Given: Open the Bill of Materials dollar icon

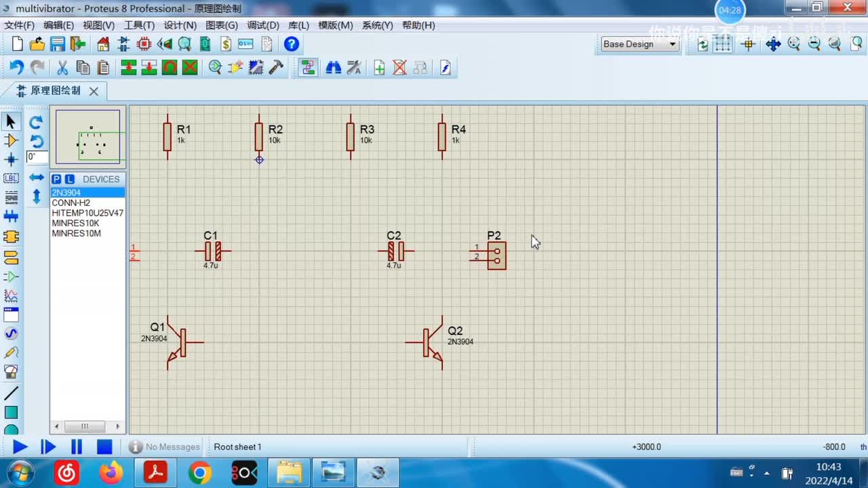Looking at the screenshot, I should point(226,44).
